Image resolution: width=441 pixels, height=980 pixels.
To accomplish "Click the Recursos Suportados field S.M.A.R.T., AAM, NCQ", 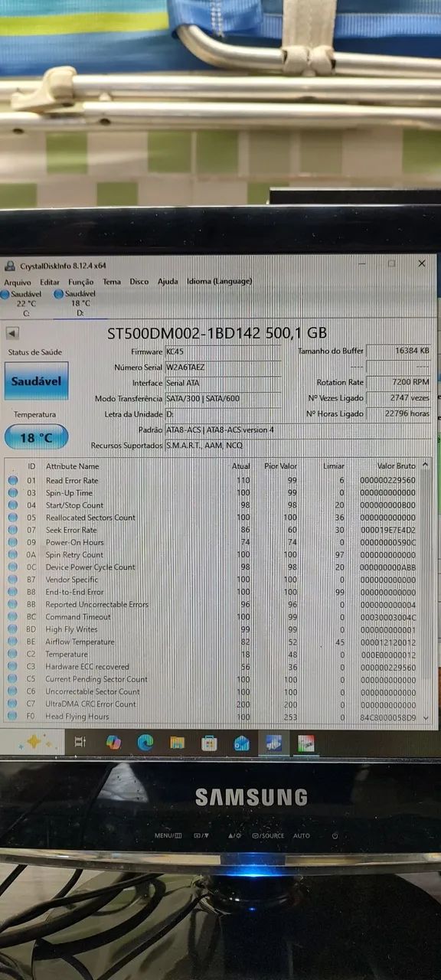I will (299, 445).
